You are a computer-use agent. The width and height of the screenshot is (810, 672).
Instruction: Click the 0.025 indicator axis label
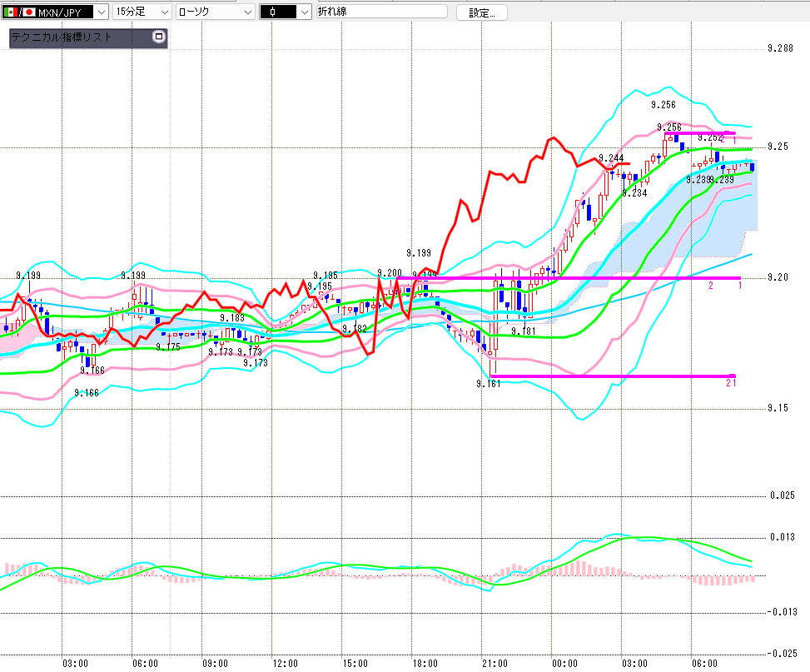point(782,495)
